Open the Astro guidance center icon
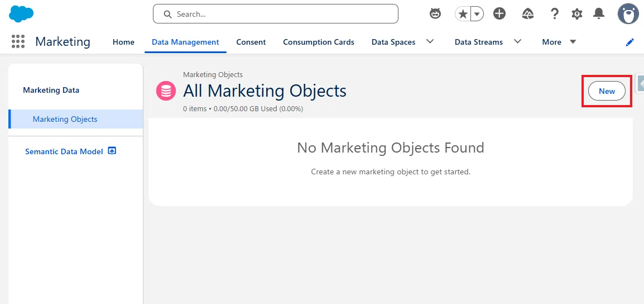 pos(435,14)
